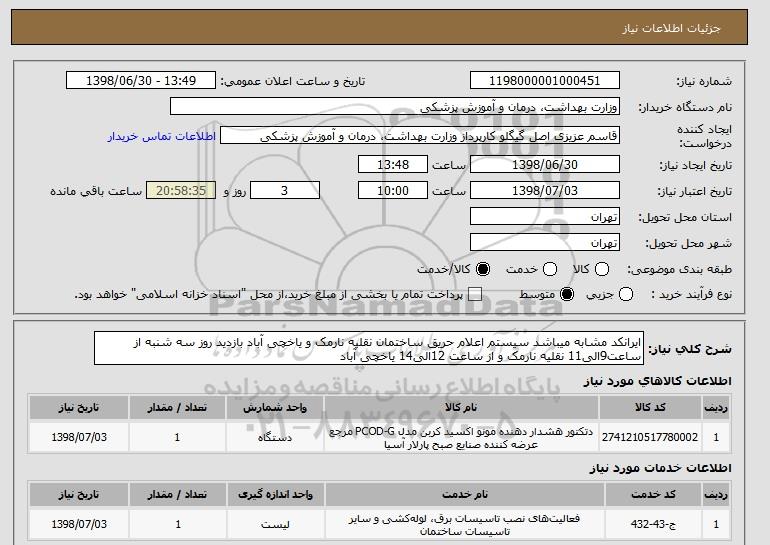This screenshot has width=770, height=545.
Task: Click the ساعت باقی مانده label
Action: 96,191
